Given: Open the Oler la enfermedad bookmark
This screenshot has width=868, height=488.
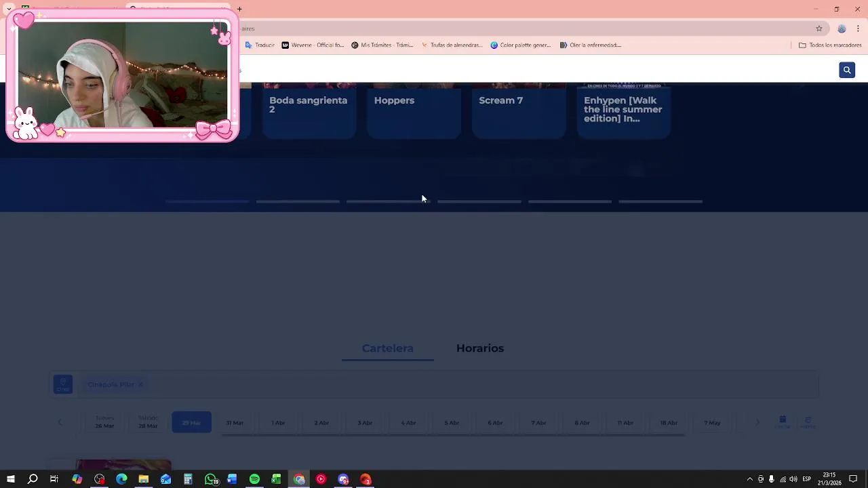Looking at the screenshot, I should (x=591, y=45).
